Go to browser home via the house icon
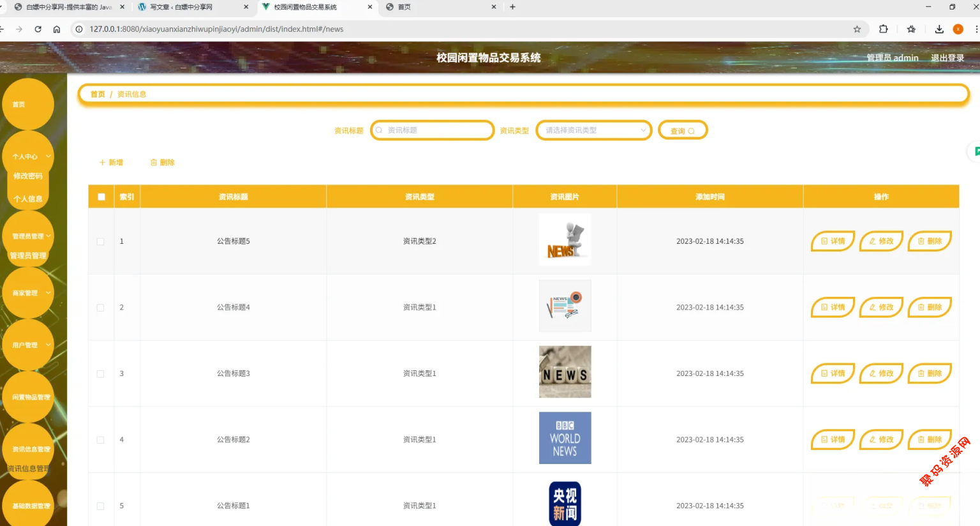The image size is (980, 526). [57, 29]
